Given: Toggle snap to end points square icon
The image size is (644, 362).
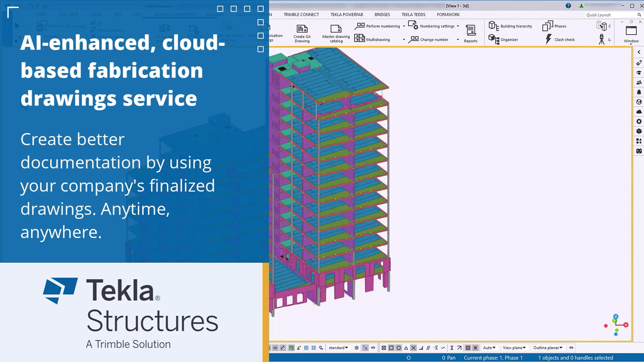Looking at the screenshot, I should [x=391, y=348].
